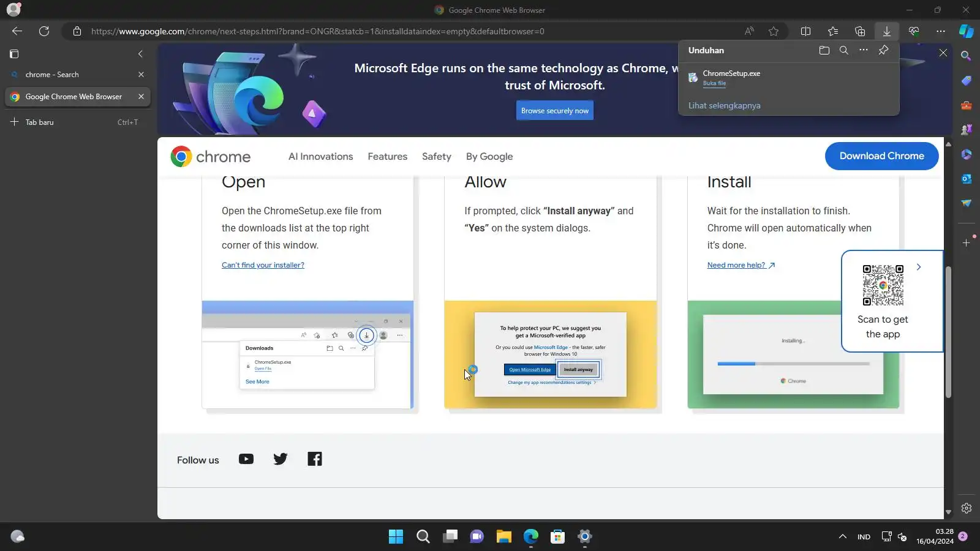View site information lock icon
The width and height of the screenshot is (980, 551).
coord(77,31)
